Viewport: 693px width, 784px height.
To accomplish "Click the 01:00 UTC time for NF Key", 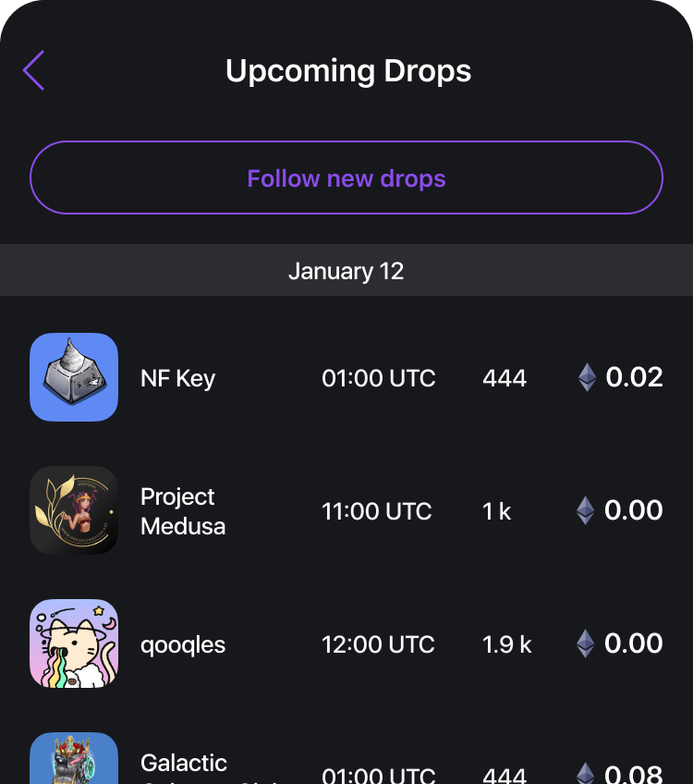I will pos(378,377).
